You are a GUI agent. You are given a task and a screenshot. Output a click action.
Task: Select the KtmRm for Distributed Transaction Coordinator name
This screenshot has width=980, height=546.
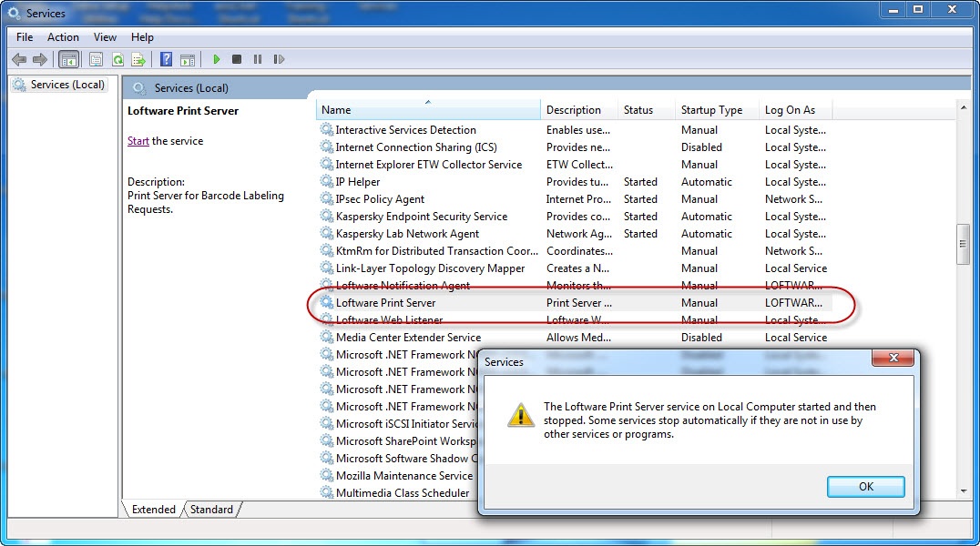437,250
